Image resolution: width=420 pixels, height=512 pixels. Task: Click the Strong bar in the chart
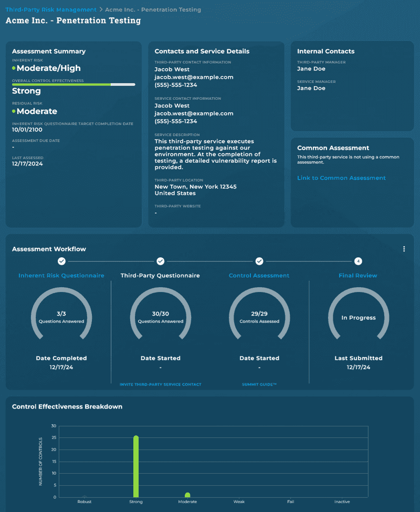(136, 466)
